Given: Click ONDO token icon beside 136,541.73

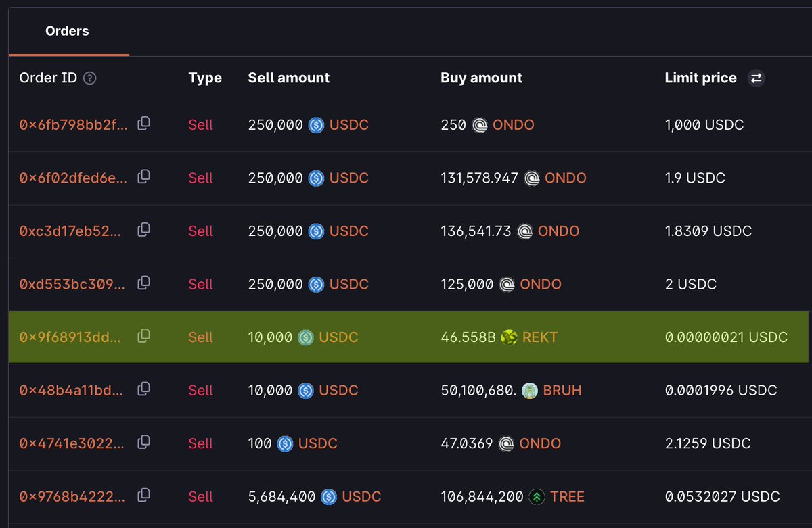Looking at the screenshot, I should click(x=525, y=231).
